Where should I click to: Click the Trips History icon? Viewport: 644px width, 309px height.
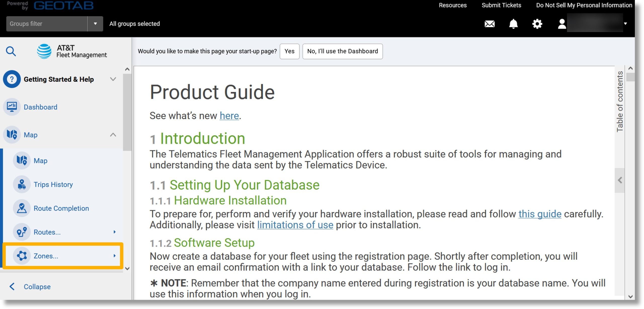point(22,184)
